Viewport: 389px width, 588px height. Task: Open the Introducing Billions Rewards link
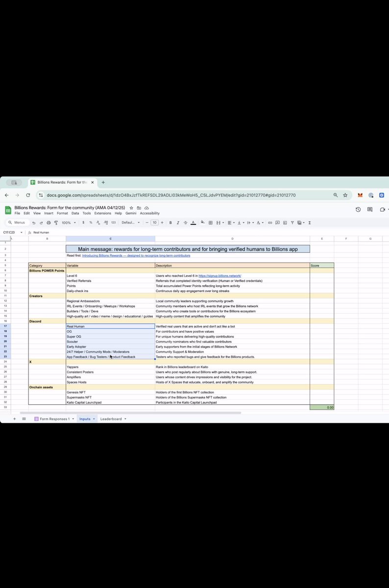tap(136, 255)
